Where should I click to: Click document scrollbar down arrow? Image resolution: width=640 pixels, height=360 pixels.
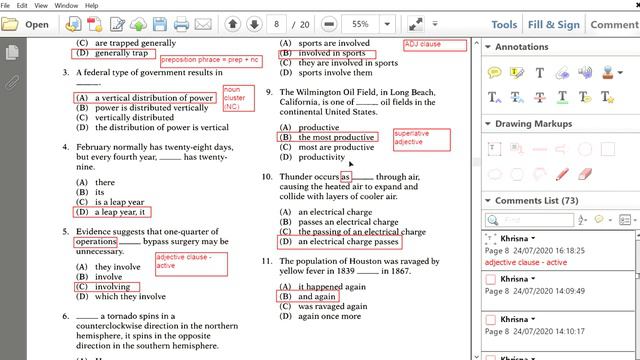click(476, 356)
